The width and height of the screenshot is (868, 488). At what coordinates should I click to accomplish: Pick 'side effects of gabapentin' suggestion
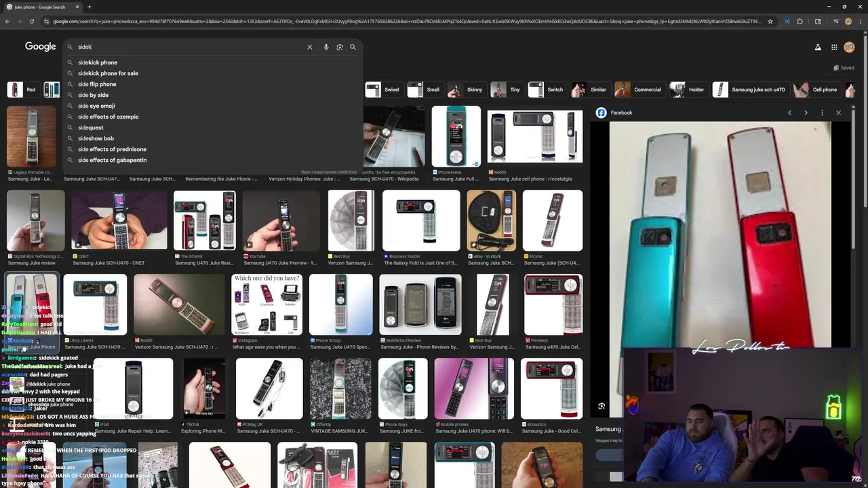coord(212,160)
